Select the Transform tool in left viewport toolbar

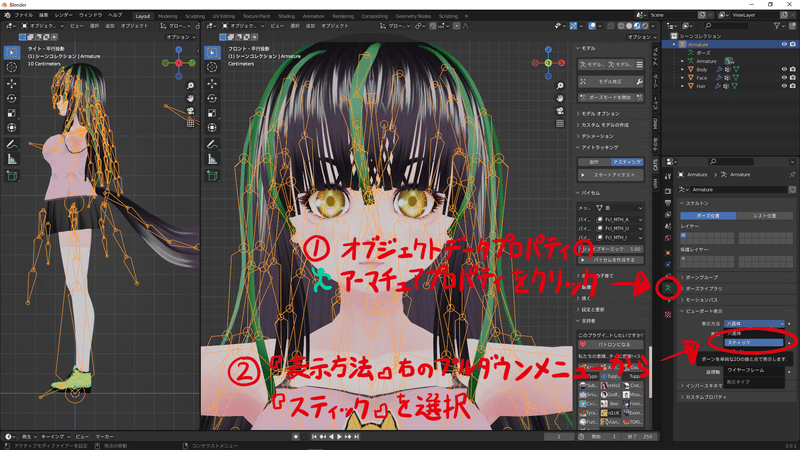tap(12, 128)
